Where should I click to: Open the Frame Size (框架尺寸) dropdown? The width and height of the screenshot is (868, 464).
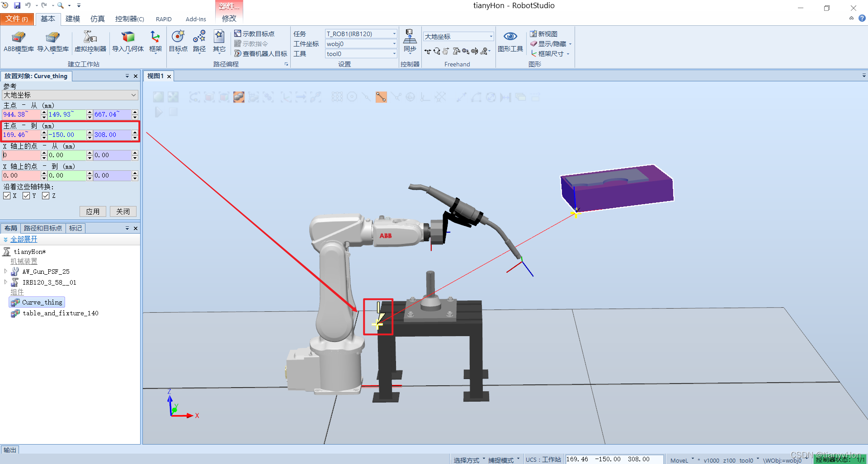click(550, 54)
